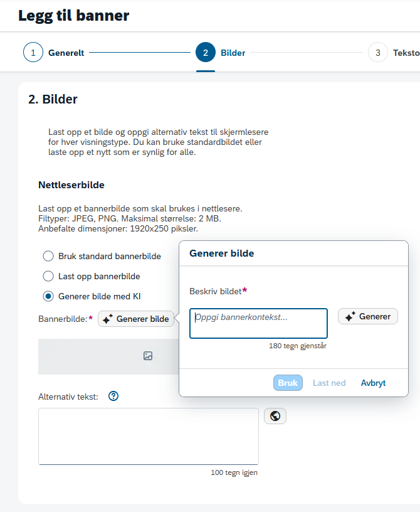Choose Last opp bannerbilde radio option
Screen dimensions: 420x512
48,276
